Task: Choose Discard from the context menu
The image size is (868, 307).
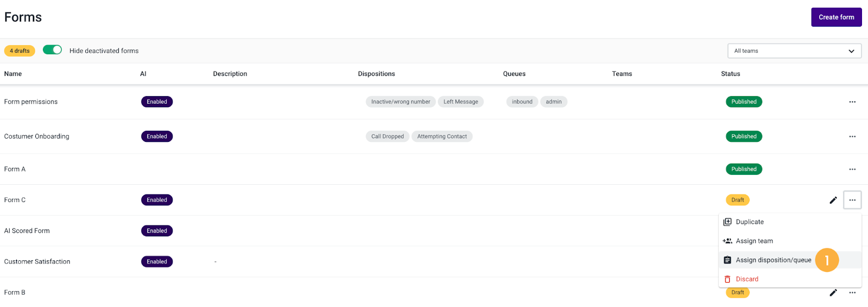Action: [x=790, y=279]
